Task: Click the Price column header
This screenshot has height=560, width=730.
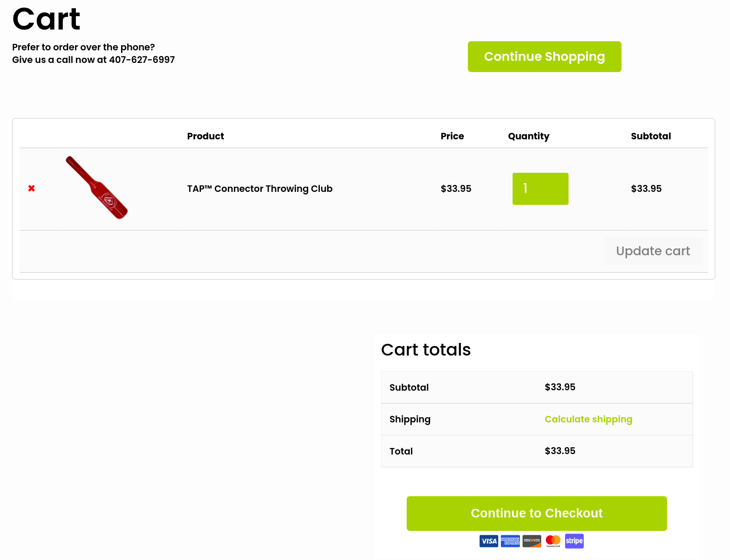Action: (x=452, y=136)
